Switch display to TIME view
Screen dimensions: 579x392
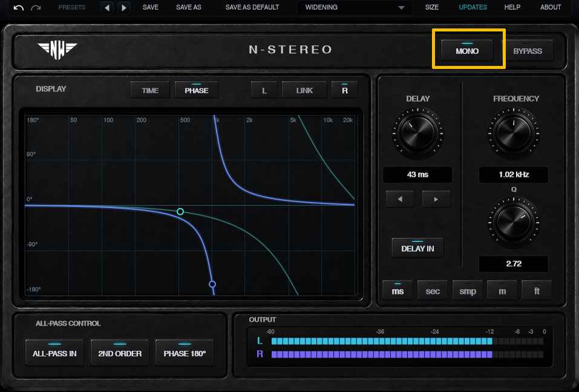[150, 90]
